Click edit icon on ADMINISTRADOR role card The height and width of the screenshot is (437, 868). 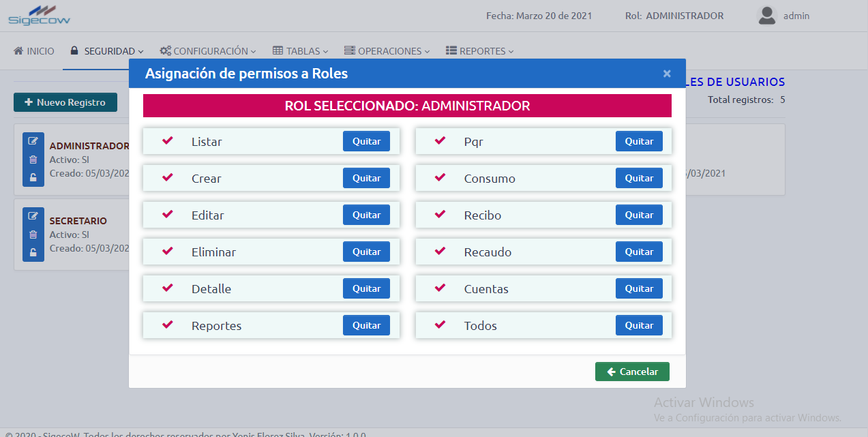click(33, 141)
